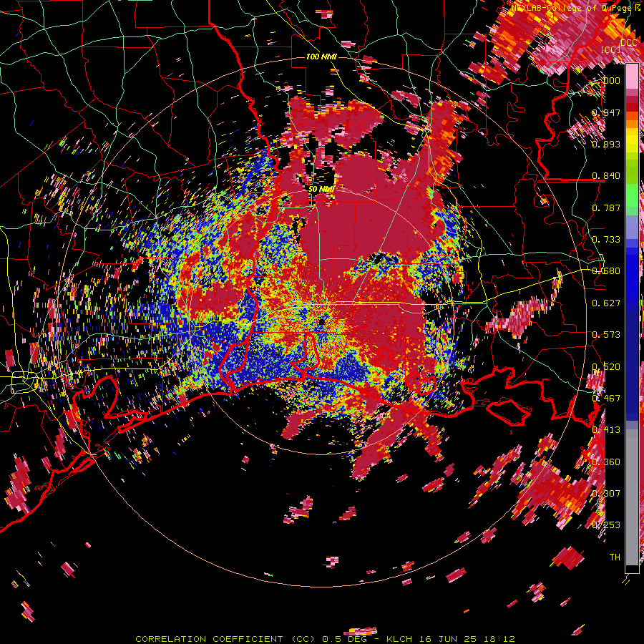Click the "KLCH" radar site identifier in caption
The image size is (644, 644).
(400, 639)
